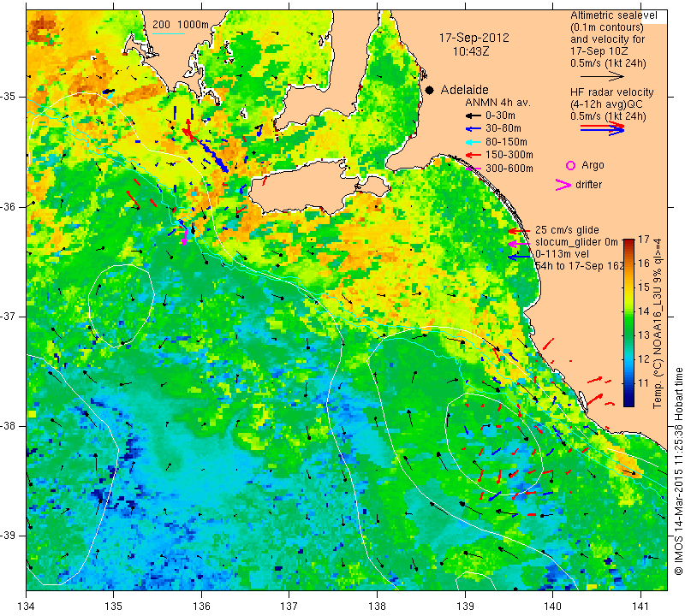
Task: Click the cyan 80-150m legend arrow
Action: (x=473, y=142)
